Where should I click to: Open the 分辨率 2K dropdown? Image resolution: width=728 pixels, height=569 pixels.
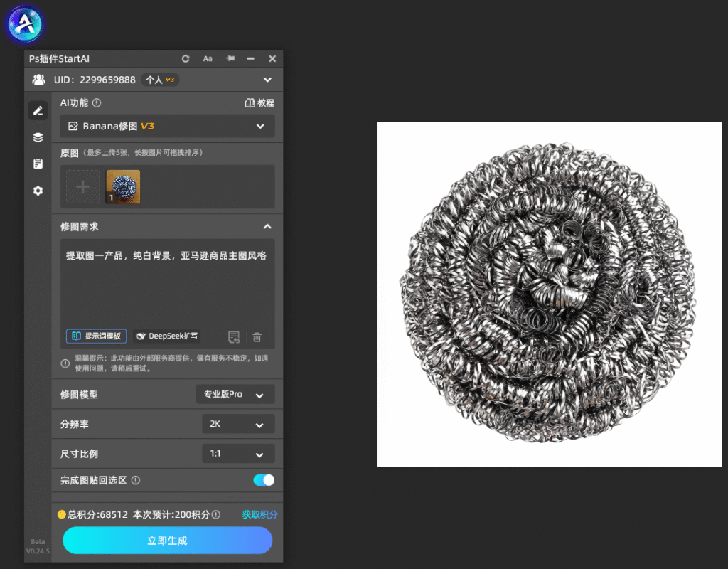238,424
